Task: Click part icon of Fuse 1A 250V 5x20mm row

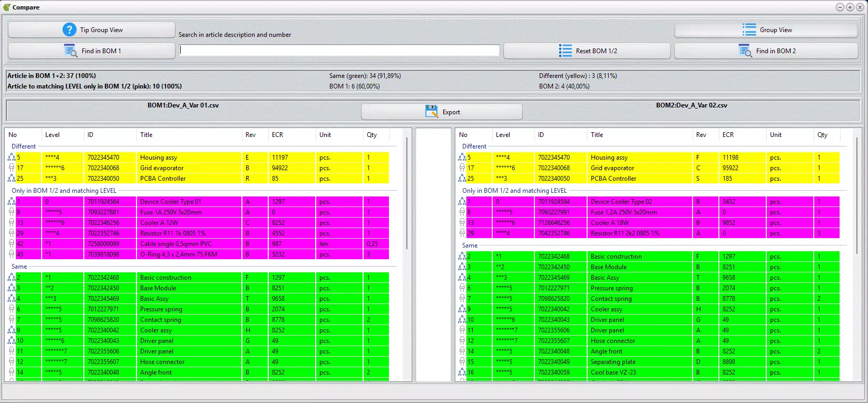Action: pyautogui.click(x=12, y=212)
